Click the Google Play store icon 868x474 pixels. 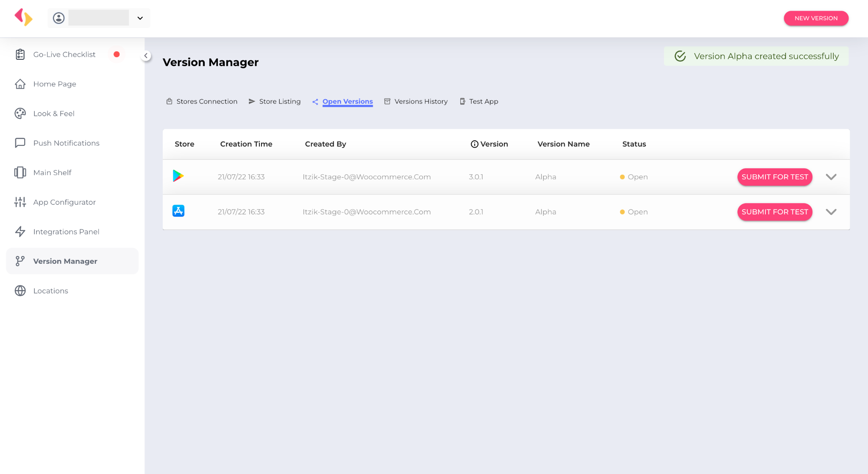pyautogui.click(x=178, y=176)
